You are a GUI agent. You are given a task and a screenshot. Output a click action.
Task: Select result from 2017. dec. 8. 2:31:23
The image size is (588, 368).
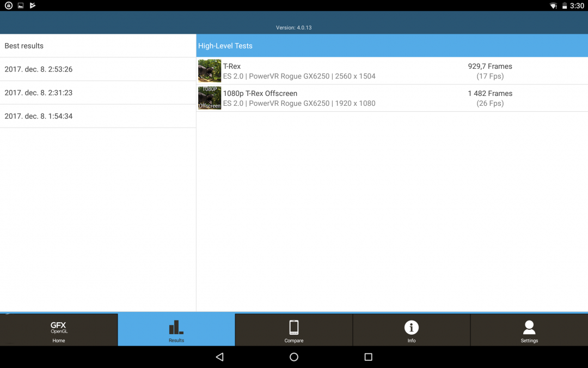click(x=98, y=93)
